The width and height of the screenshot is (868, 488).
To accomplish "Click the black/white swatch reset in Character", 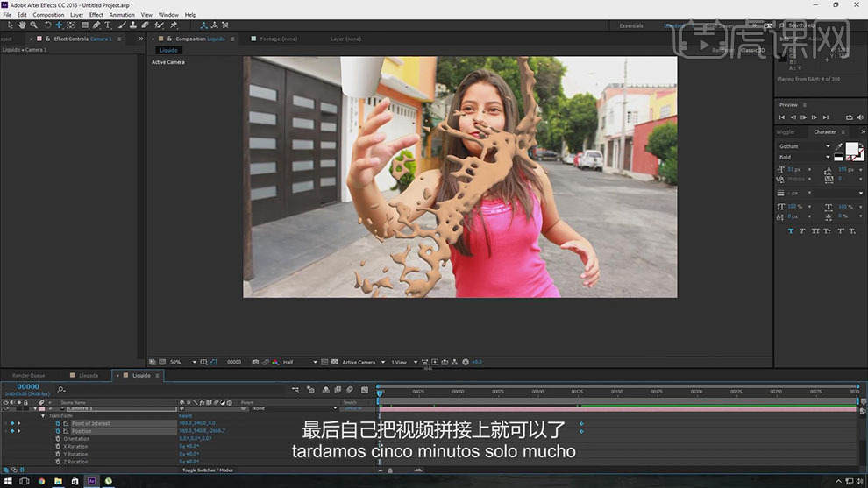I will pyautogui.click(x=839, y=157).
